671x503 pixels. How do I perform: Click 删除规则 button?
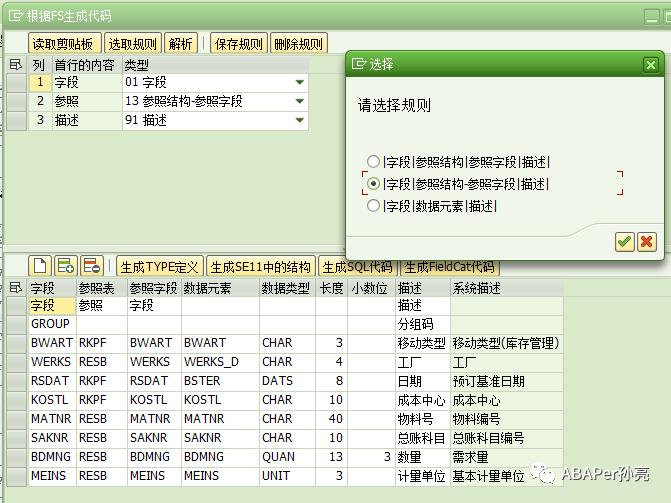point(299,44)
